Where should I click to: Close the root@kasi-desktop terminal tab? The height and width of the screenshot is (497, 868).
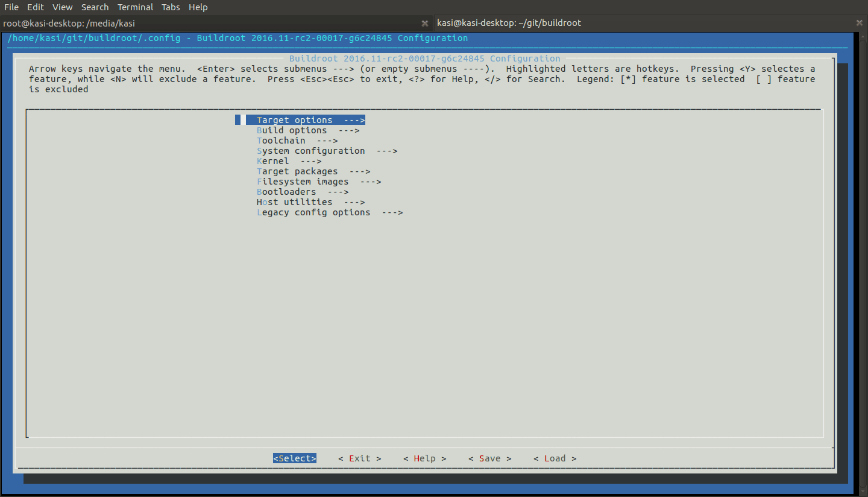click(424, 23)
